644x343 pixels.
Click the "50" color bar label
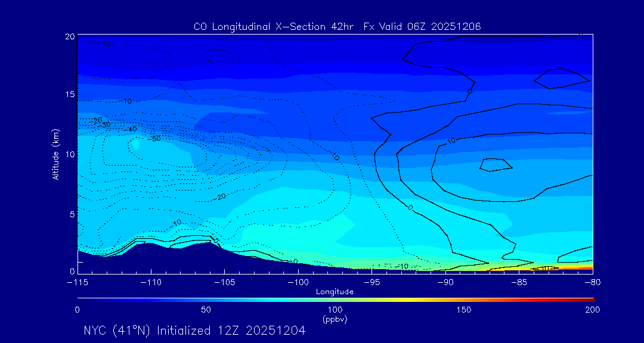click(x=206, y=310)
